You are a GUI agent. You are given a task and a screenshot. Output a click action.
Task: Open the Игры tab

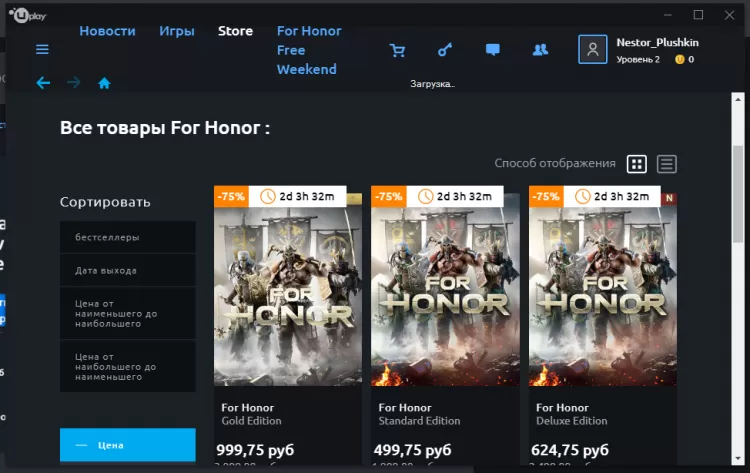177,31
